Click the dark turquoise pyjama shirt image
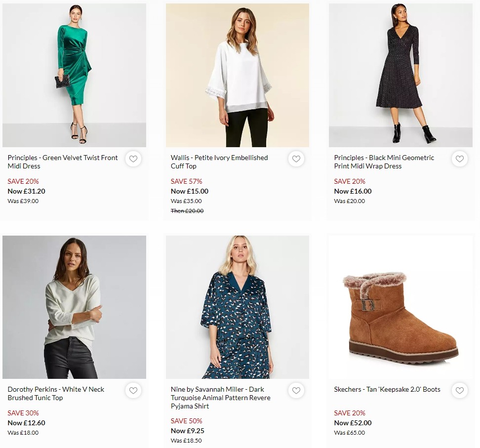Screen dimensions: 480x448 point(238,307)
